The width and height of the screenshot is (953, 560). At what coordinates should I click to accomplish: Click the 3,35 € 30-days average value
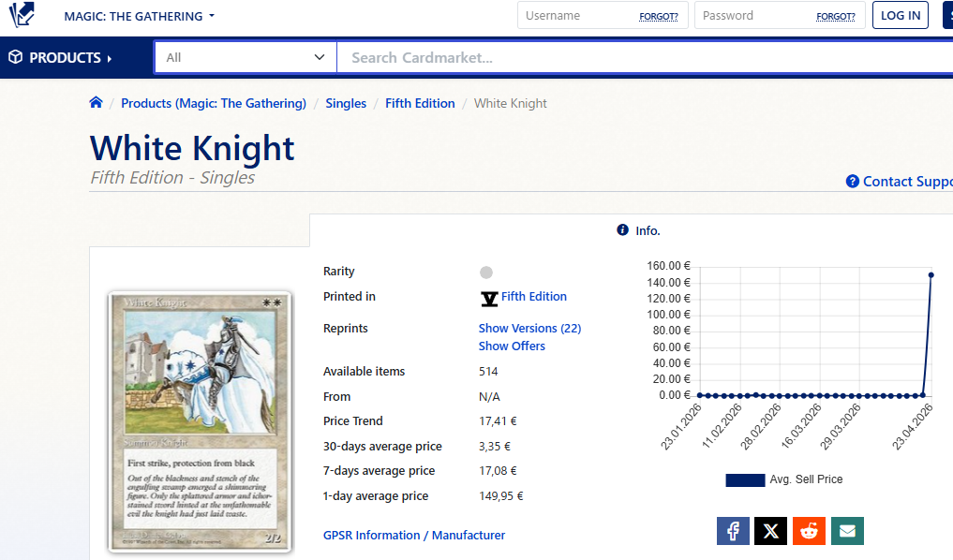coord(495,447)
